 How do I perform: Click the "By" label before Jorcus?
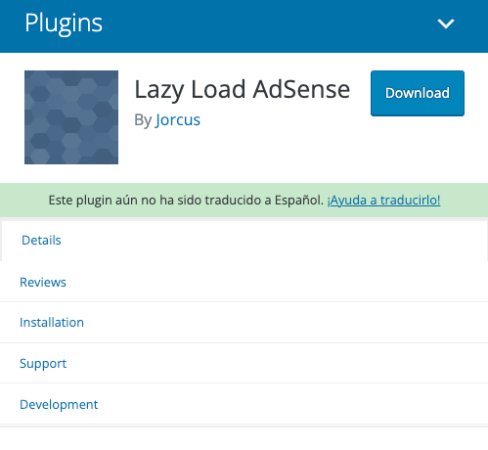143,120
